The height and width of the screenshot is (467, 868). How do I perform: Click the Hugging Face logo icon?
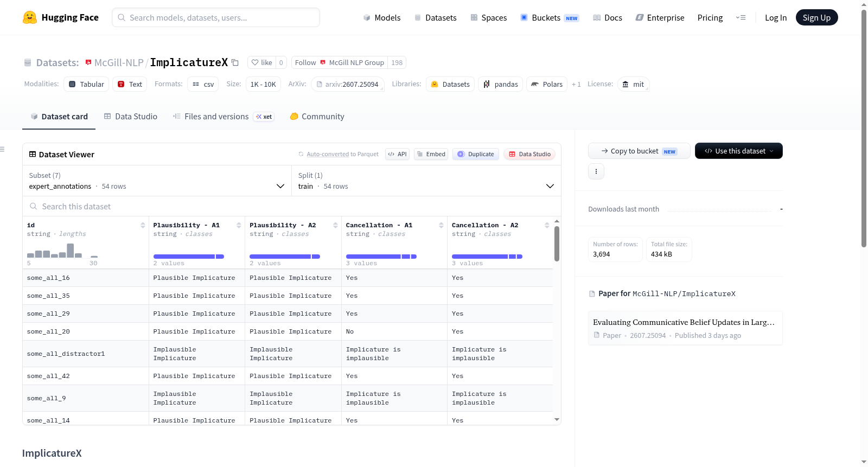30,17
